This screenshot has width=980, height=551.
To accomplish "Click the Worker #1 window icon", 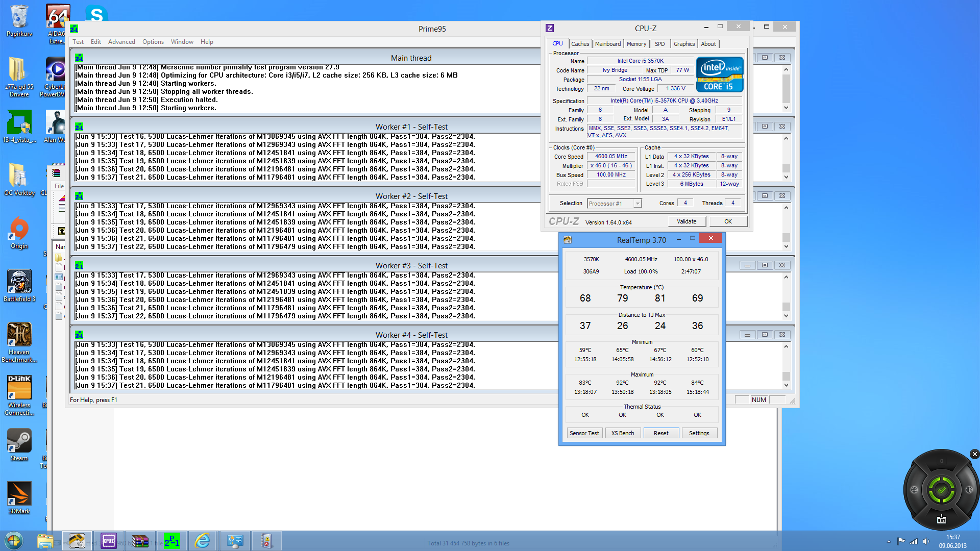I will pos(79,127).
